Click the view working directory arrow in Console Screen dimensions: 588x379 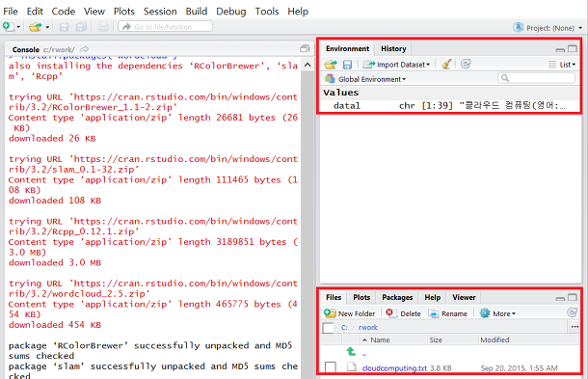85,49
